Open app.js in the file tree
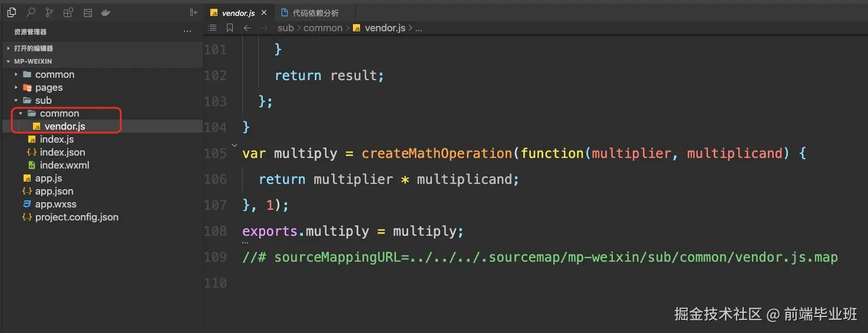This screenshot has height=333, width=868. pos(101,178)
